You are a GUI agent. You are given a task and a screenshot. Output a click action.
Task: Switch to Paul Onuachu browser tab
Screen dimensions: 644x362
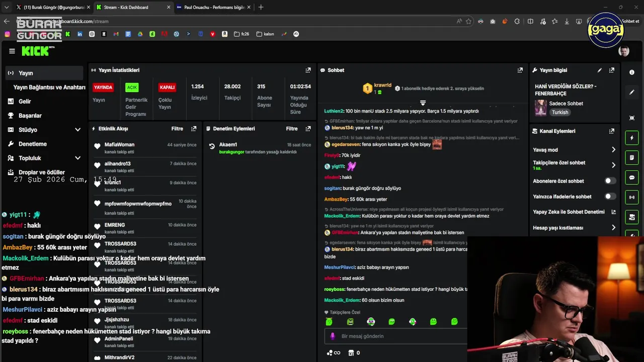tap(214, 8)
